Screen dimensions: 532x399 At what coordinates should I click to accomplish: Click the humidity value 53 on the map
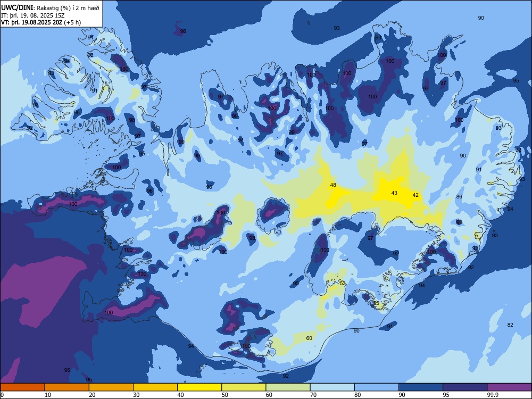click(x=343, y=284)
